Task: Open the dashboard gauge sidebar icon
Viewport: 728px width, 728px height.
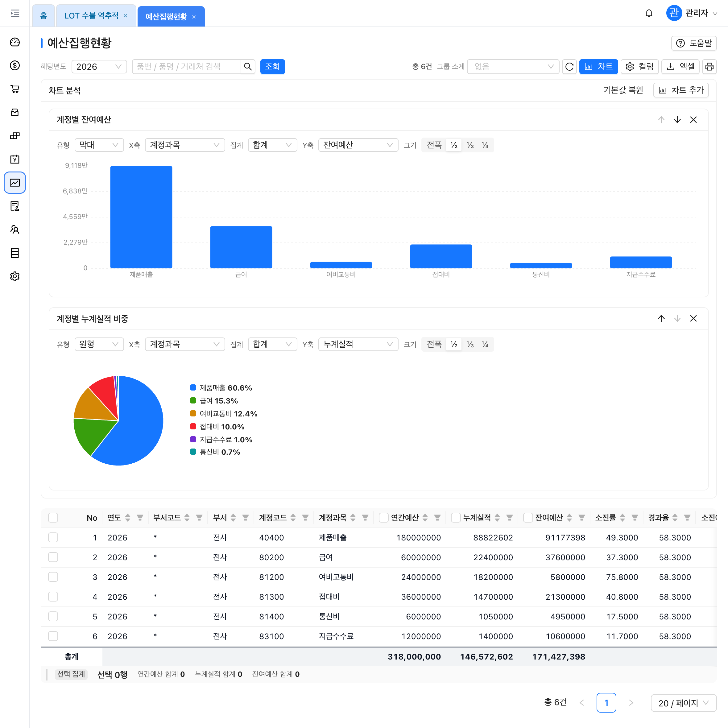Action: (15, 42)
